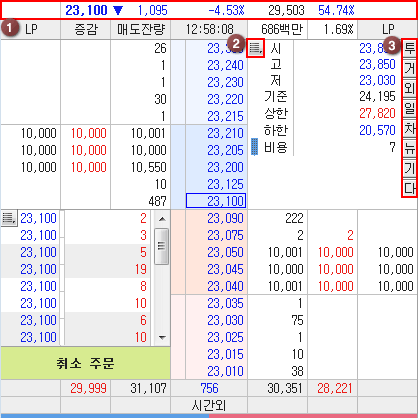The width and height of the screenshot is (418, 418).
Task: Open the 일 side tab
Action: (x=409, y=108)
